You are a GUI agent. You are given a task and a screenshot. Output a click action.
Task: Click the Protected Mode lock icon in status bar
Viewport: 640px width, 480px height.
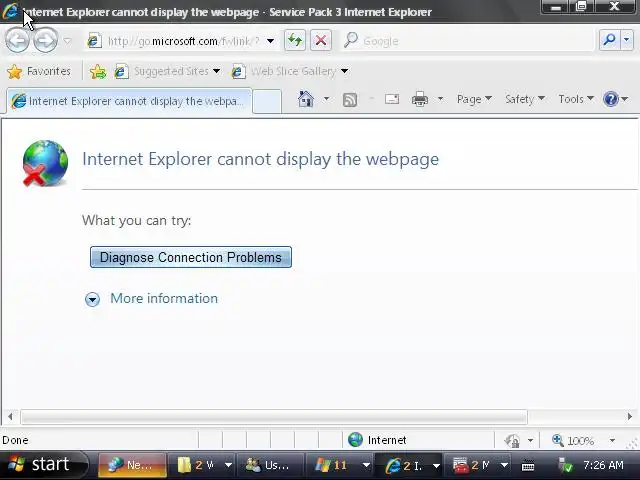pyautogui.click(x=512, y=440)
